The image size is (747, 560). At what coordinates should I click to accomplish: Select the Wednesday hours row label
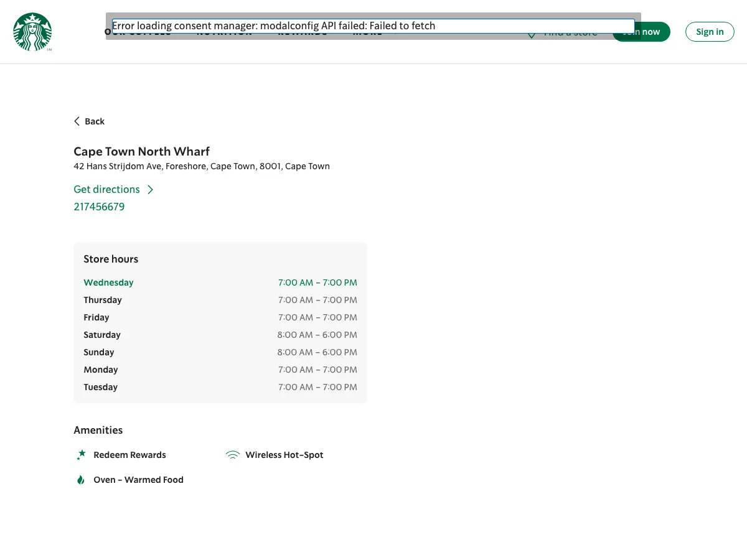pyautogui.click(x=108, y=282)
